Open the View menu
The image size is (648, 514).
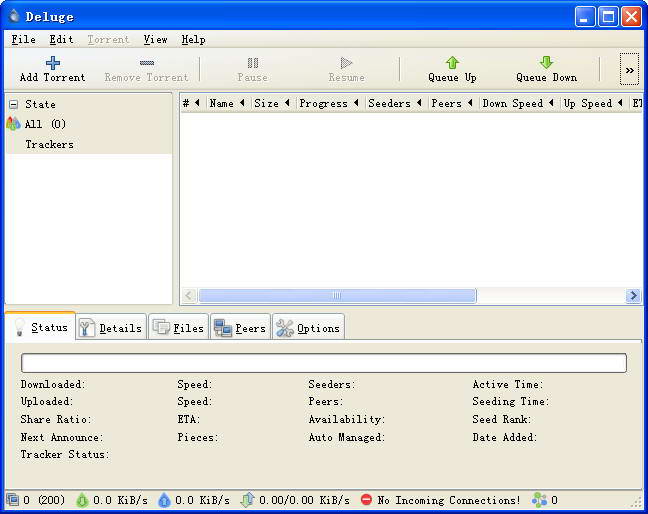155,39
